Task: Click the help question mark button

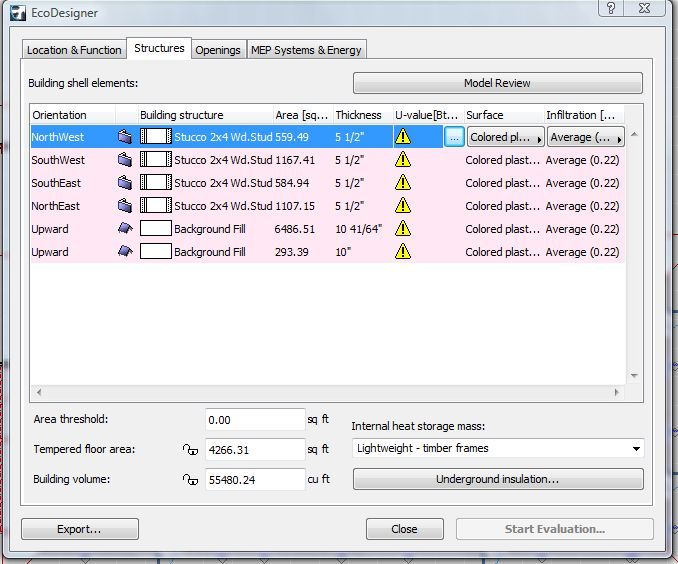Action: click(611, 8)
